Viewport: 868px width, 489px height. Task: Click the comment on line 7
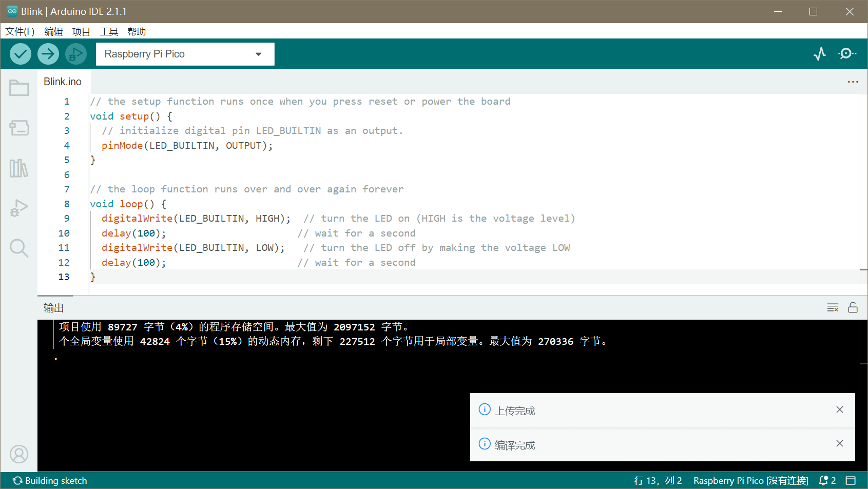point(247,189)
